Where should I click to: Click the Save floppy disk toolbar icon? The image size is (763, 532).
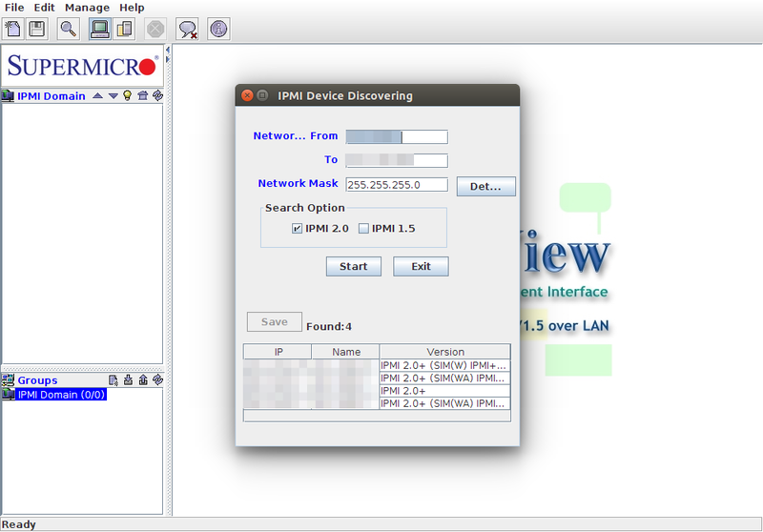[37, 30]
